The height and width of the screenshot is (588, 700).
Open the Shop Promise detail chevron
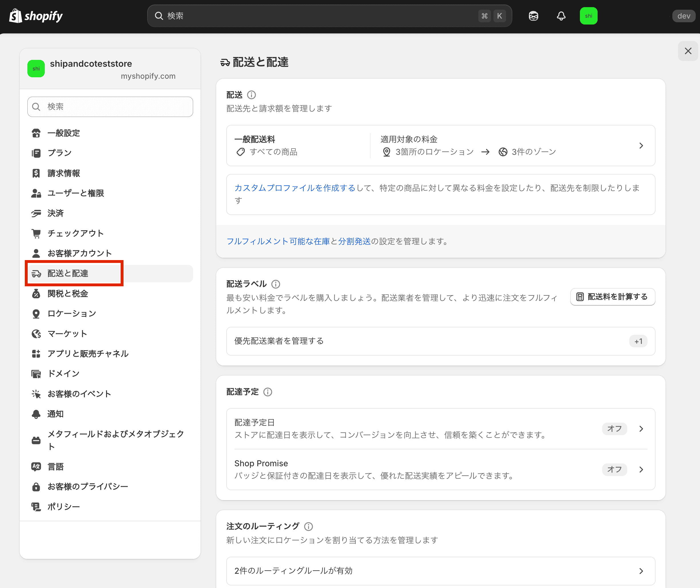(641, 469)
